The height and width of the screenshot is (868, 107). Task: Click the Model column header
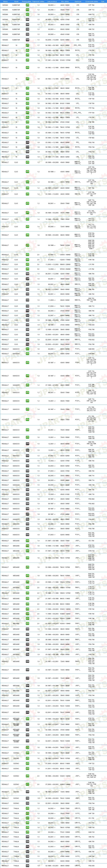[x=16, y=1]
